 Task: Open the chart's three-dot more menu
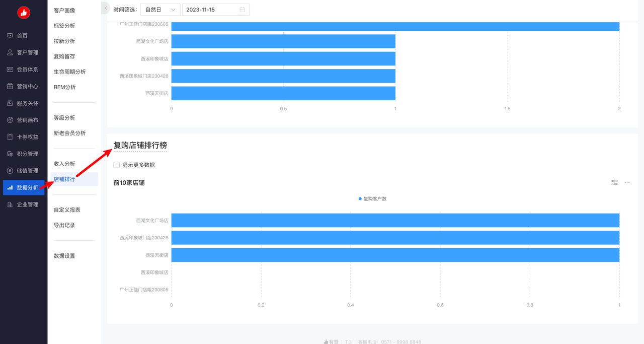click(627, 182)
